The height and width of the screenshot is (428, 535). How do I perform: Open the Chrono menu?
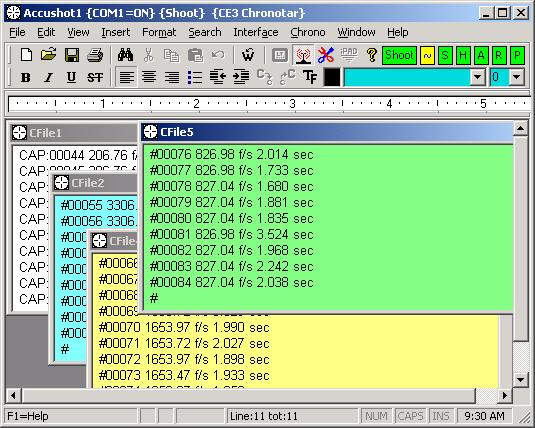[x=308, y=32]
